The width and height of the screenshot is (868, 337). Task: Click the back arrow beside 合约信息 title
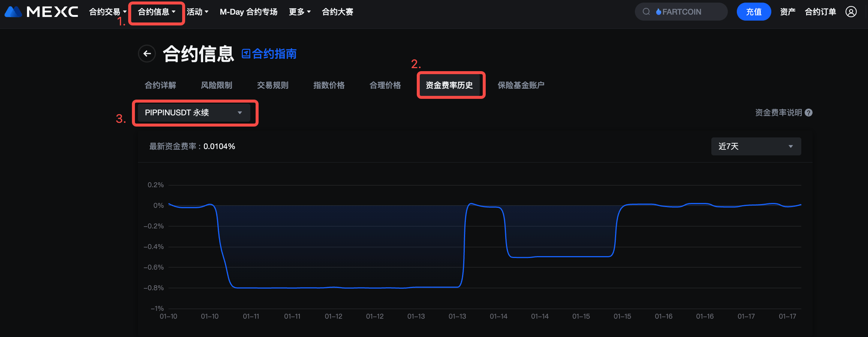click(147, 54)
